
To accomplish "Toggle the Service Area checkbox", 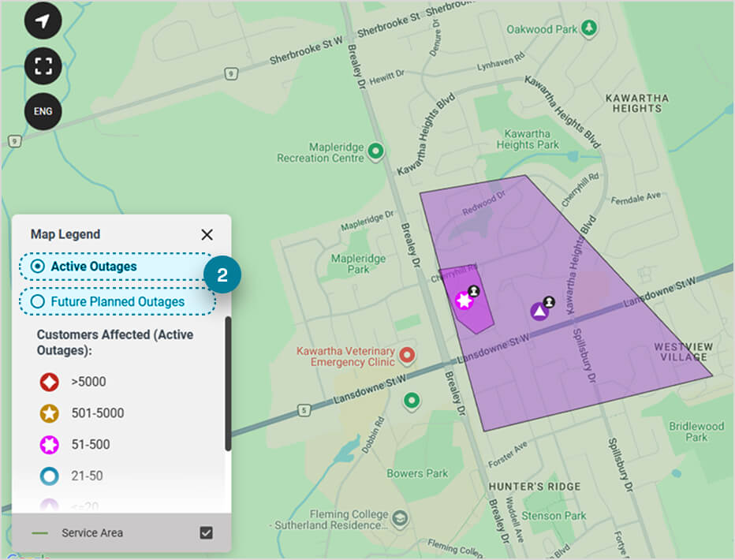I will [x=207, y=532].
